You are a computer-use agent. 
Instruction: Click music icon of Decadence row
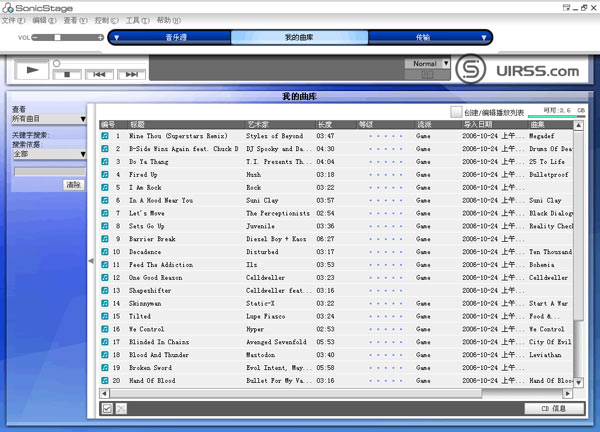[105, 252]
